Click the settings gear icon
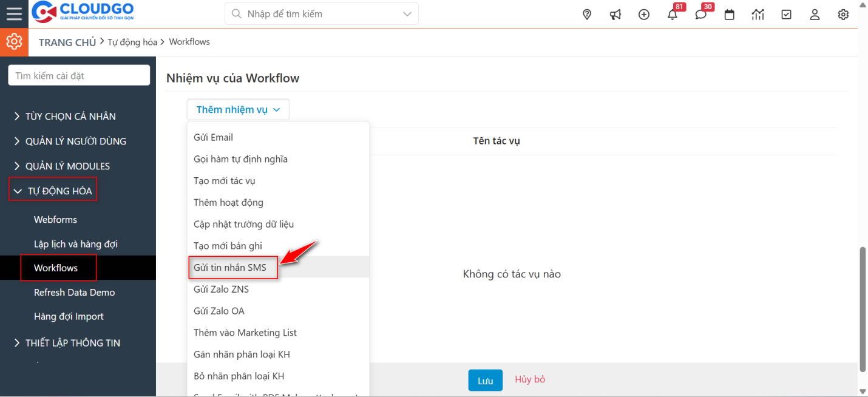 click(843, 13)
